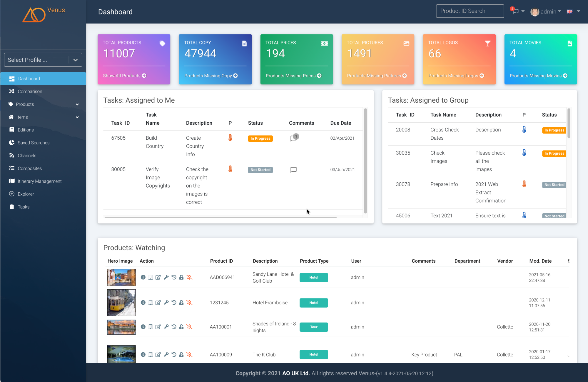Expand the Select Profile dropdown
Image resolution: width=588 pixels, height=382 pixels.
[x=76, y=60]
